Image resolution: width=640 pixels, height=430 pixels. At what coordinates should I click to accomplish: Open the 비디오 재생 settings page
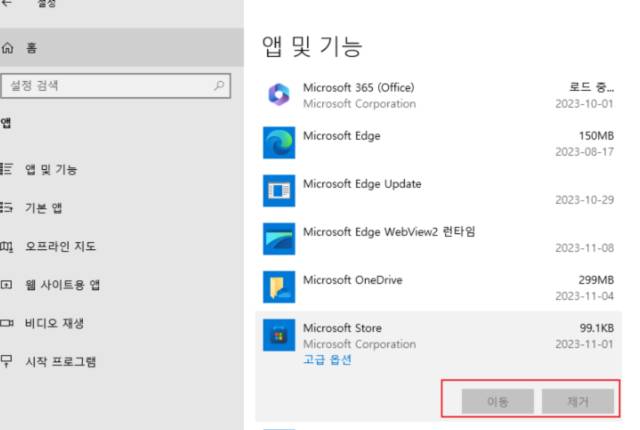54,323
